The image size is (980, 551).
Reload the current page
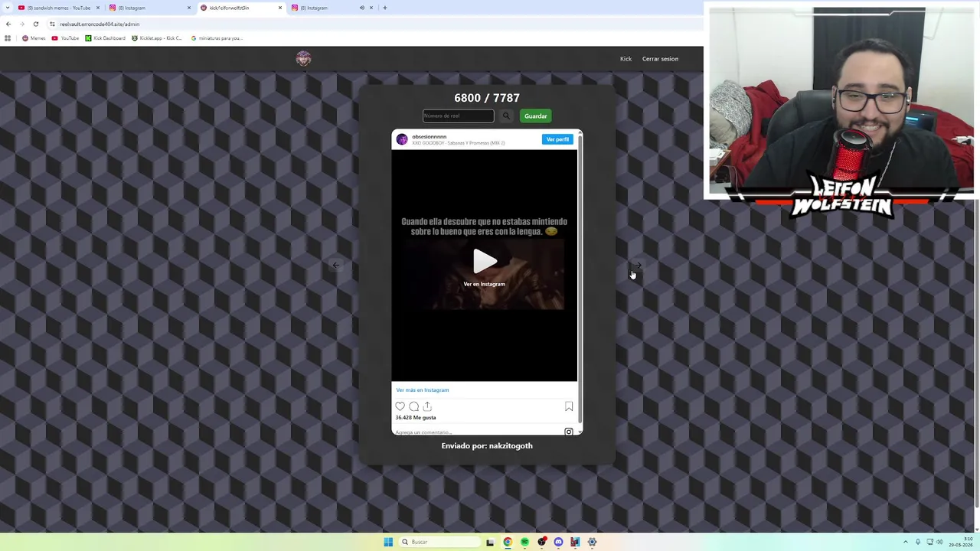(35, 24)
